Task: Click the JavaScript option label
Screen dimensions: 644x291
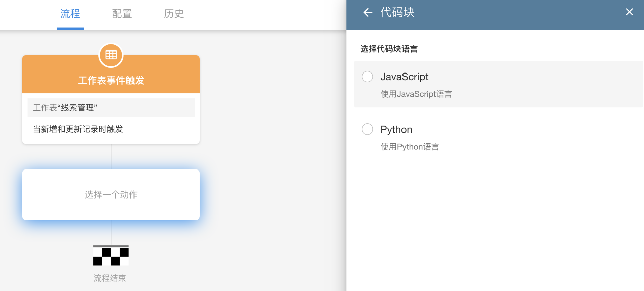Action: (x=404, y=77)
